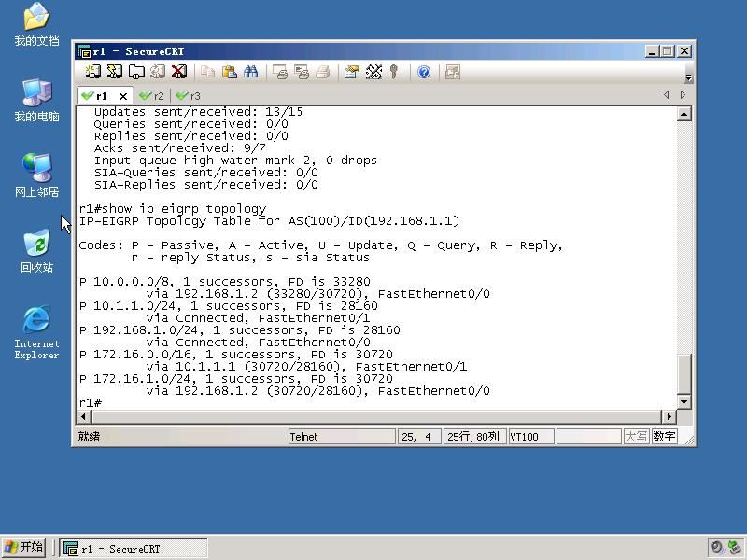Screen dimensions: 747x560
Task: Click the Disconnect red X icon
Action: (x=179, y=72)
